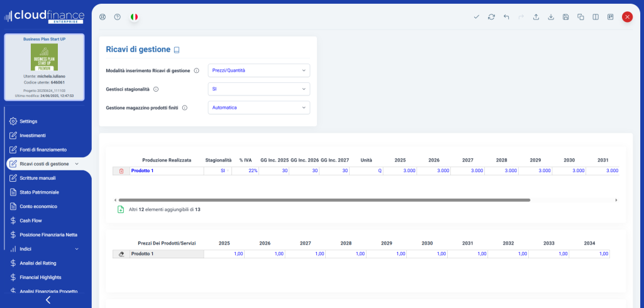
Task: Close the page with red X button
Action: click(627, 17)
